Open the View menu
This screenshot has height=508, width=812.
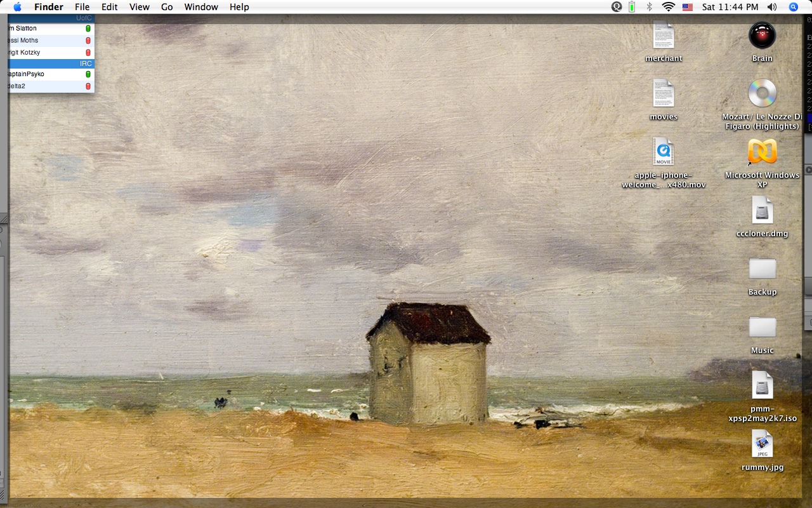[x=139, y=7]
